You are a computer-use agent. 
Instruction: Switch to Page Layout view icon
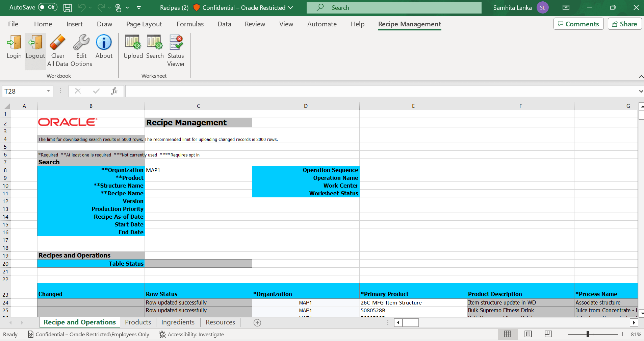(x=528, y=334)
